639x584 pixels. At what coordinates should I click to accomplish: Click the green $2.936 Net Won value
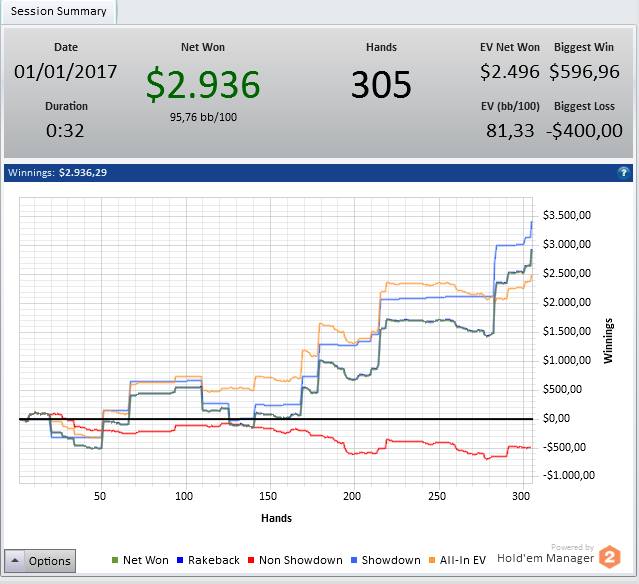pyautogui.click(x=203, y=86)
